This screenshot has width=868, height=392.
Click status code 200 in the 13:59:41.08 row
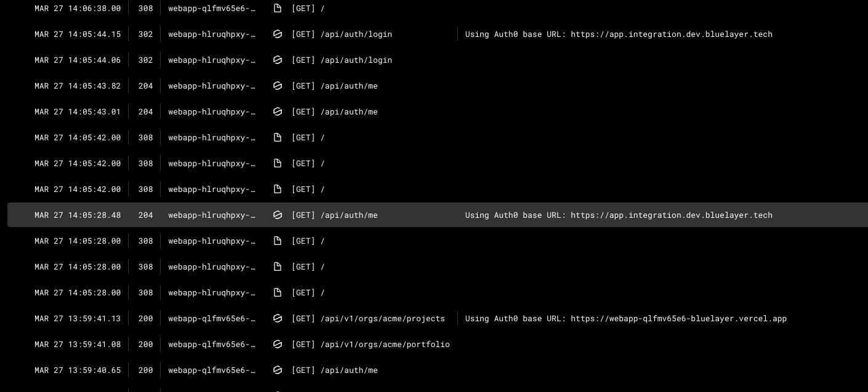(145, 345)
